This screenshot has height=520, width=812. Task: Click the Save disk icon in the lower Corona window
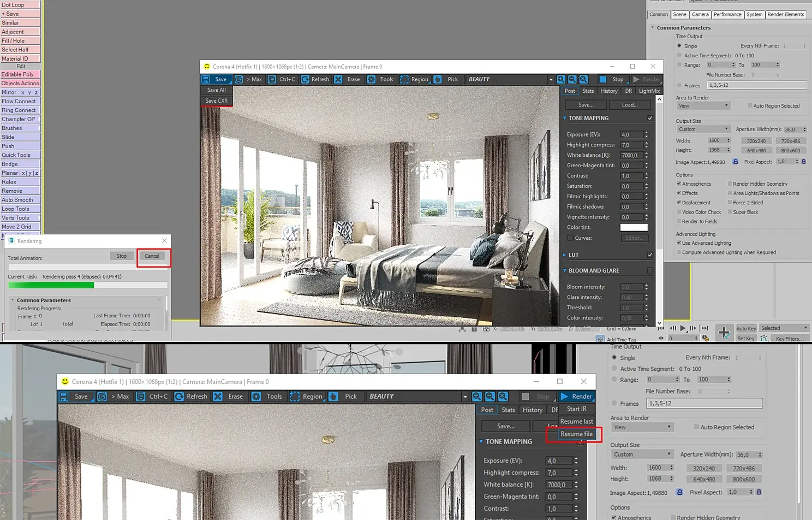pos(64,397)
